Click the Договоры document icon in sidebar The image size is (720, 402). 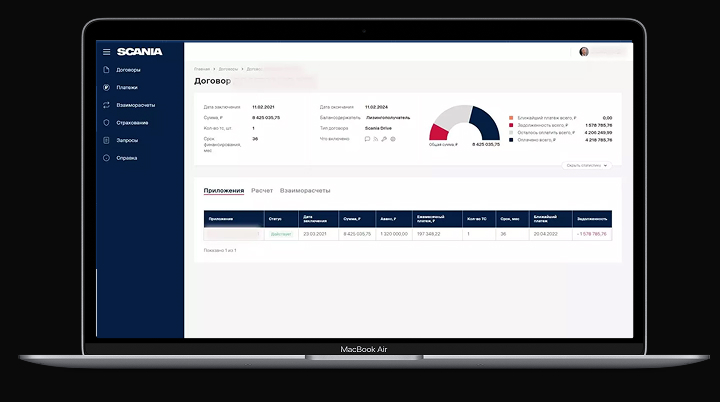pos(106,70)
